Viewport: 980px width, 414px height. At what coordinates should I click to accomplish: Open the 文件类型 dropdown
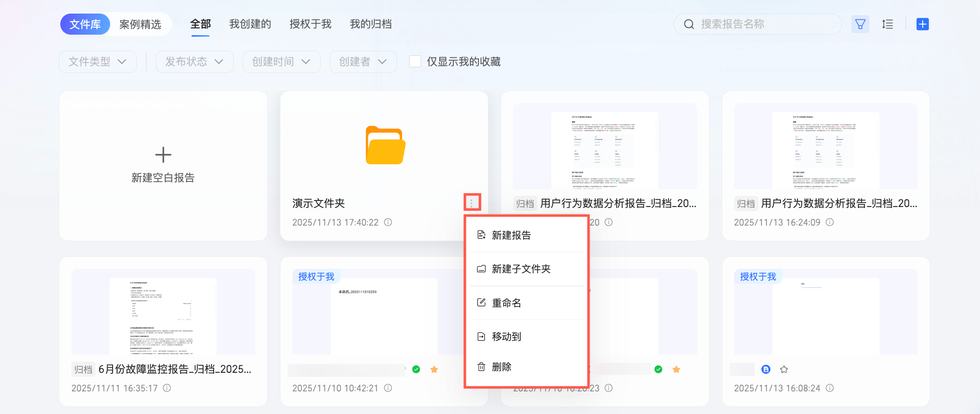(x=97, y=61)
